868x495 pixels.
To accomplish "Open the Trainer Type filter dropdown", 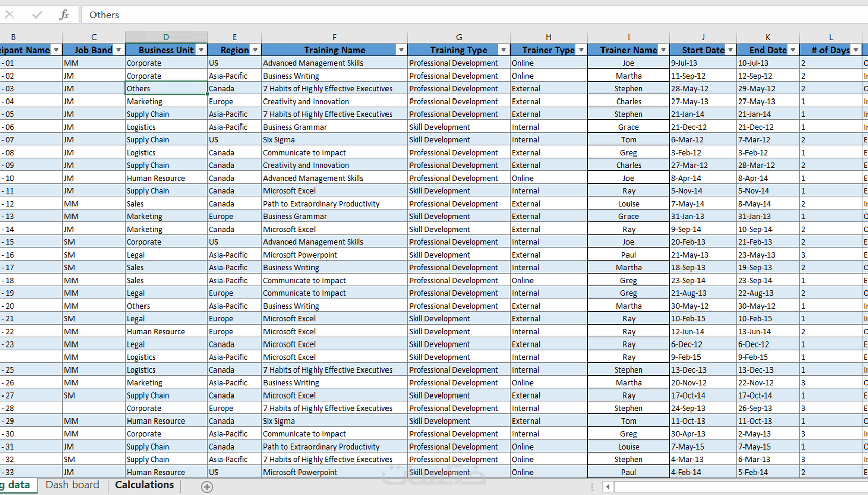I will point(581,50).
